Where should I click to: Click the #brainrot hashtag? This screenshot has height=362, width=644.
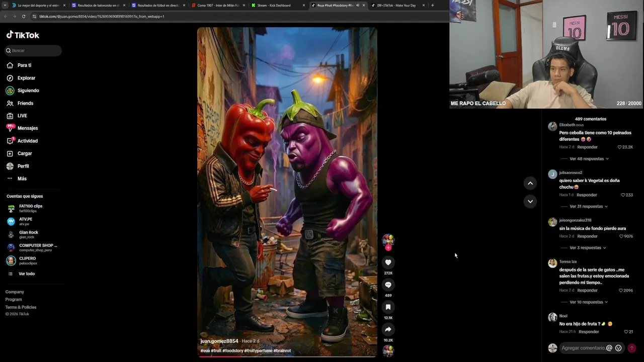pos(282,350)
